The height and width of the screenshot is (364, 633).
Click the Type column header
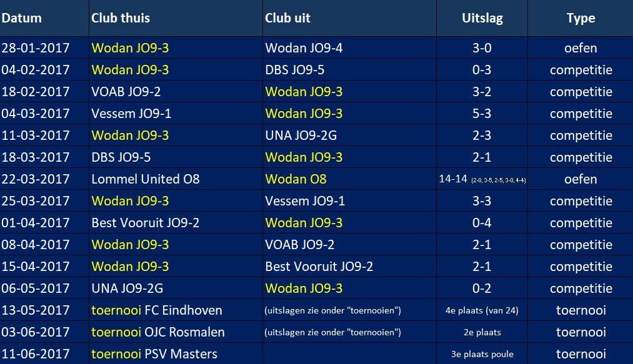(x=581, y=18)
